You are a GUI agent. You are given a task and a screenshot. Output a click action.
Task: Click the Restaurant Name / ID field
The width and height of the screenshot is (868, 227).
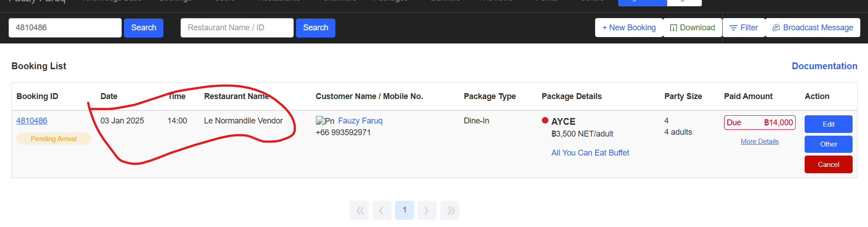point(237,28)
